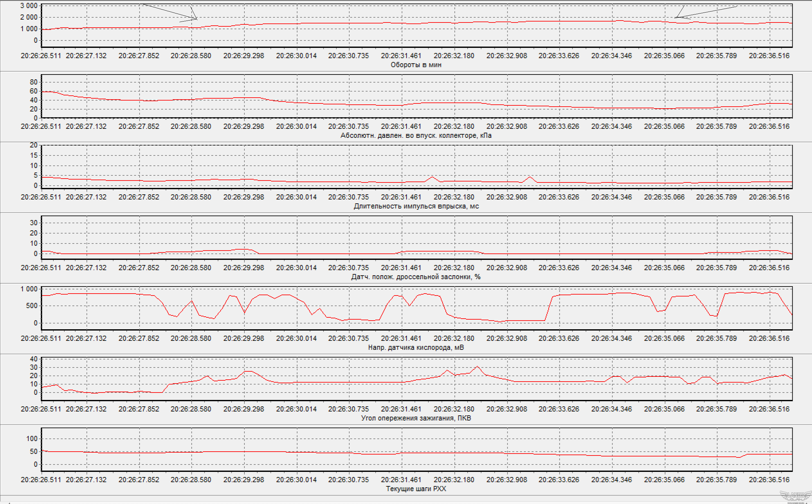Click the 3 000 value on RPM axis
Screen dimensions: 812x504
tap(29, 6)
